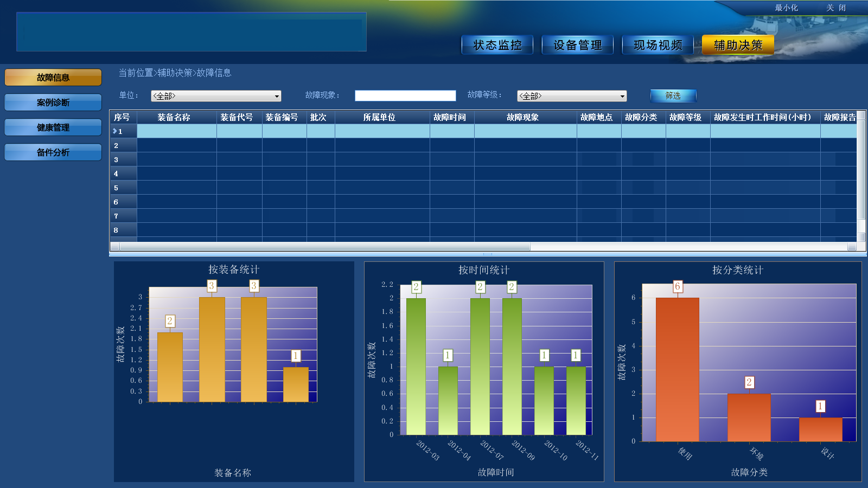868x488 pixels.
Task: Open the 现场视频 tab
Action: coord(658,45)
